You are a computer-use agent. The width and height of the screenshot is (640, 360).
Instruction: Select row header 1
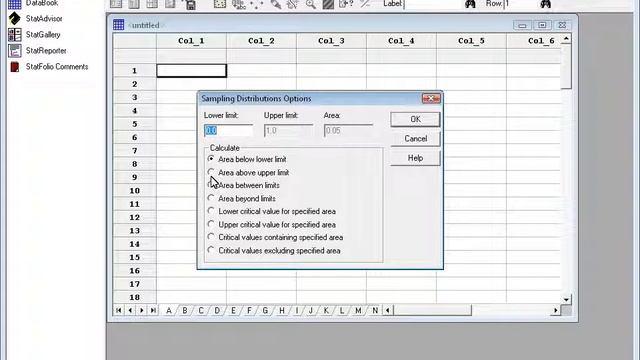tap(134, 71)
